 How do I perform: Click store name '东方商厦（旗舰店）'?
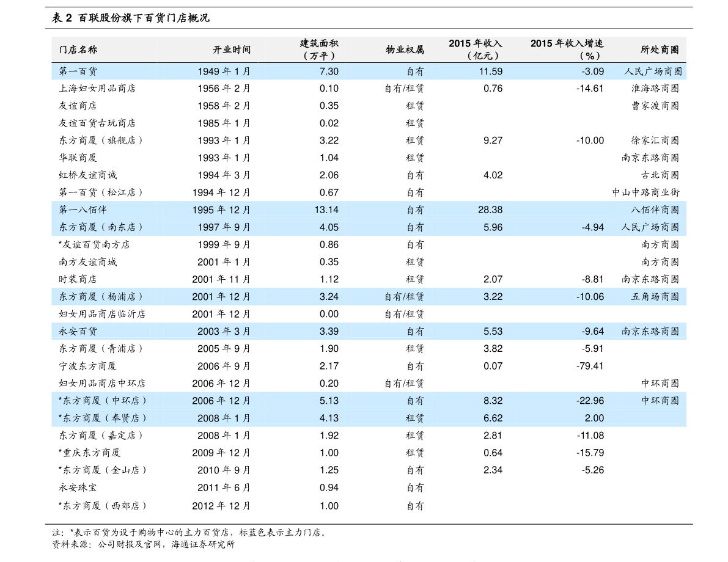coord(101,140)
